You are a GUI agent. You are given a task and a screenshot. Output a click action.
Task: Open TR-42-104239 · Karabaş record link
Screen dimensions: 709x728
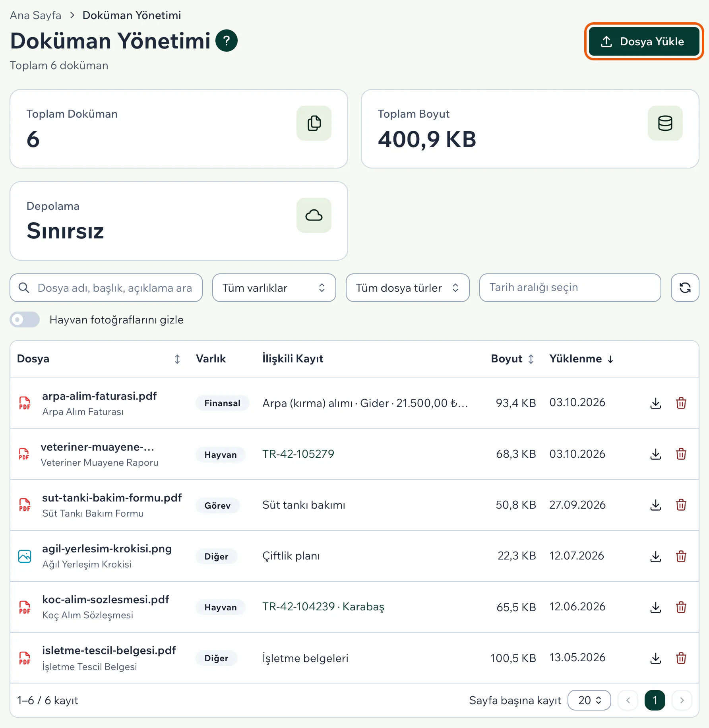pos(323,607)
